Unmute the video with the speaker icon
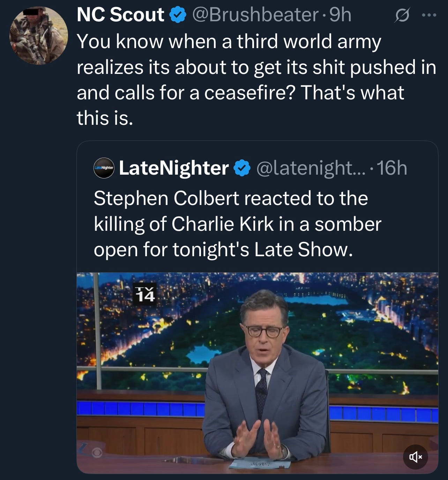 pos(415,457)
